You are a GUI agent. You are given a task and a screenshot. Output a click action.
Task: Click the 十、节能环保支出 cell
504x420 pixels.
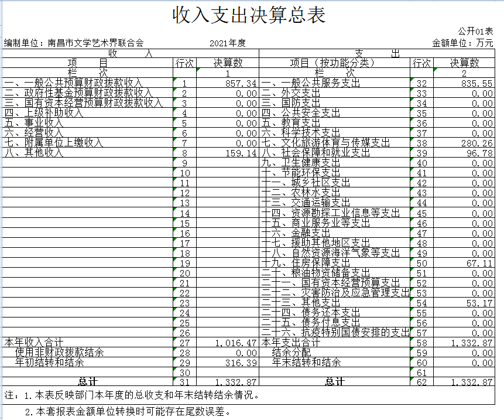pyautogui.click(x=335, y=173)
